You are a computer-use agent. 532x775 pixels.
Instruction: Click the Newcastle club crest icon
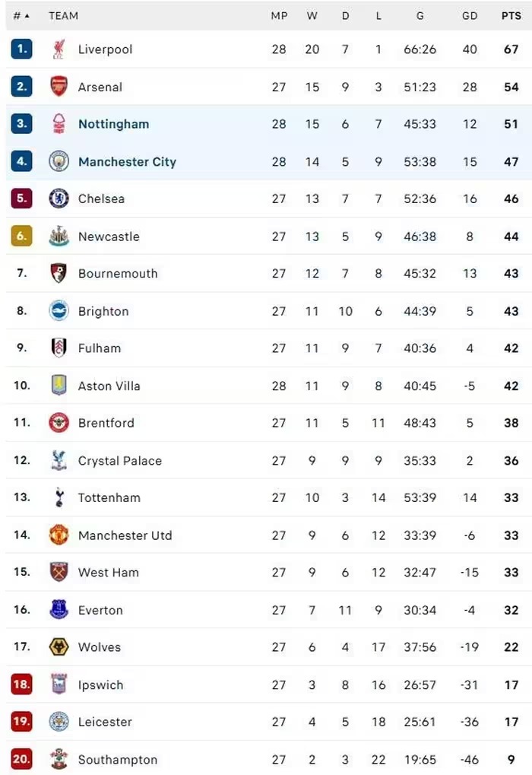coord(59,237)
